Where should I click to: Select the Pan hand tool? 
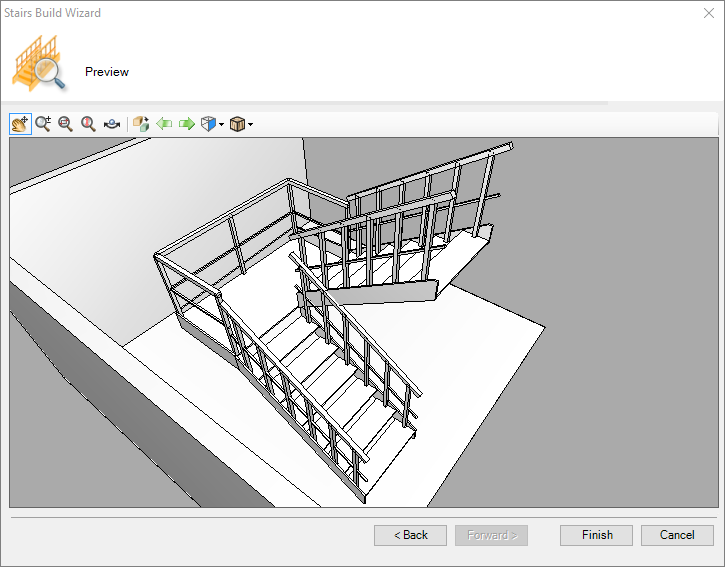click(20, 124)
